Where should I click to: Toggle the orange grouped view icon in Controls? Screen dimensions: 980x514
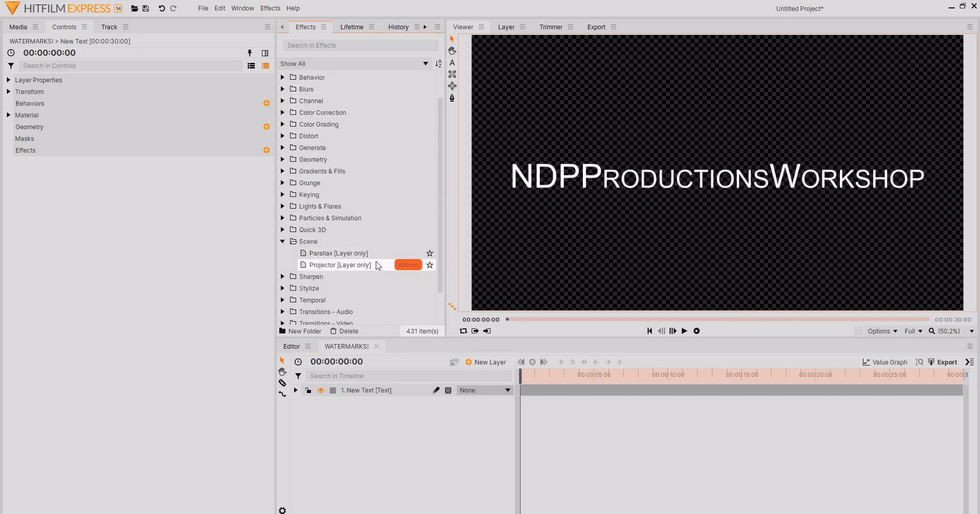coord(266,66)
